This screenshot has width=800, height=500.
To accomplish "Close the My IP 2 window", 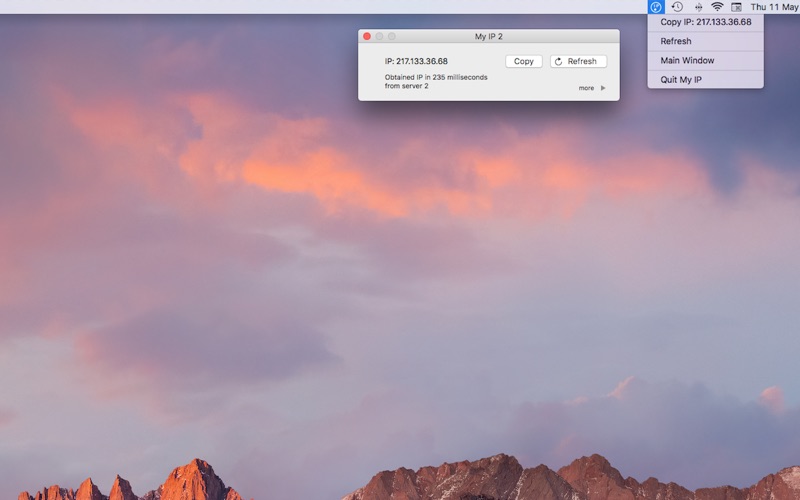I will [367, 36].
